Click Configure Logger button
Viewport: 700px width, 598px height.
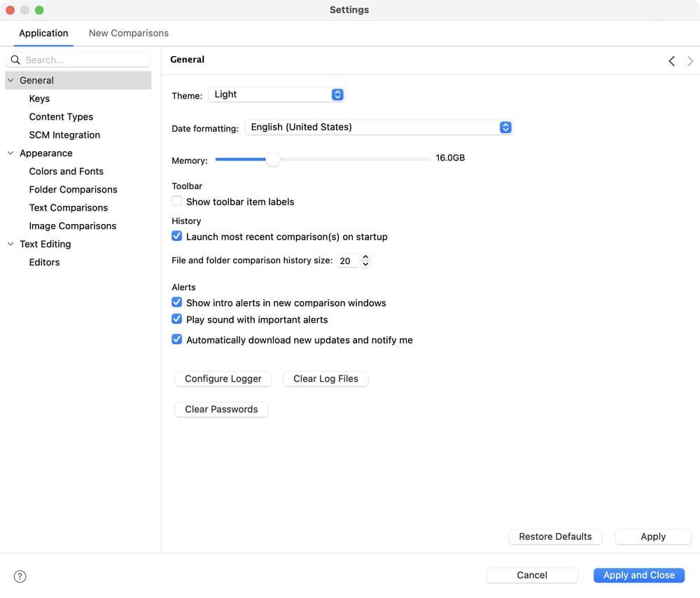(223, 379)
